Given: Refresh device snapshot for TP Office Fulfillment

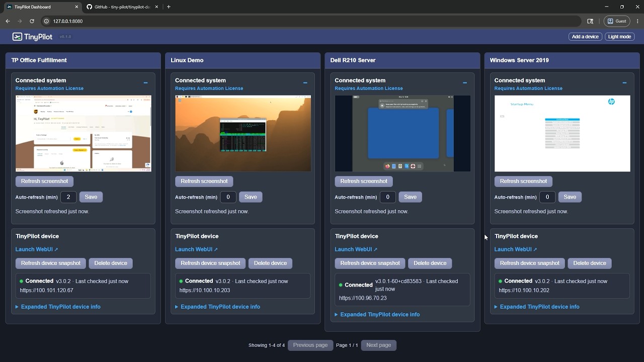Looking at the screenshot, I should point(51,263).
